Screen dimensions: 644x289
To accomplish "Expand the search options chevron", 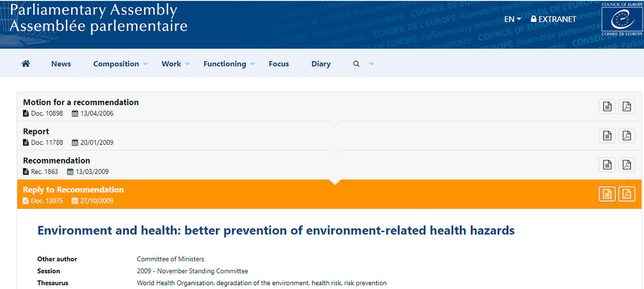I will (x=372, y=64).
